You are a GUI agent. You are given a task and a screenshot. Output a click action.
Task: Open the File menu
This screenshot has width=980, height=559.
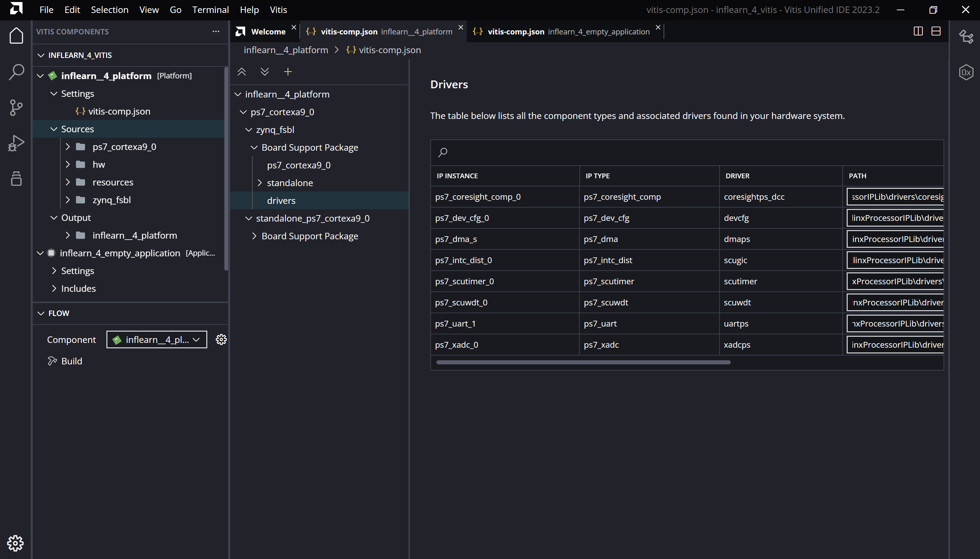46,10
